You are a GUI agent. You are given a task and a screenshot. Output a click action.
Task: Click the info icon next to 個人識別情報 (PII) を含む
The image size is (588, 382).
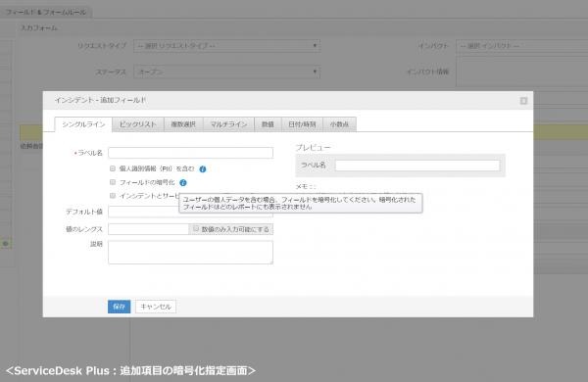tap(203, 169)
